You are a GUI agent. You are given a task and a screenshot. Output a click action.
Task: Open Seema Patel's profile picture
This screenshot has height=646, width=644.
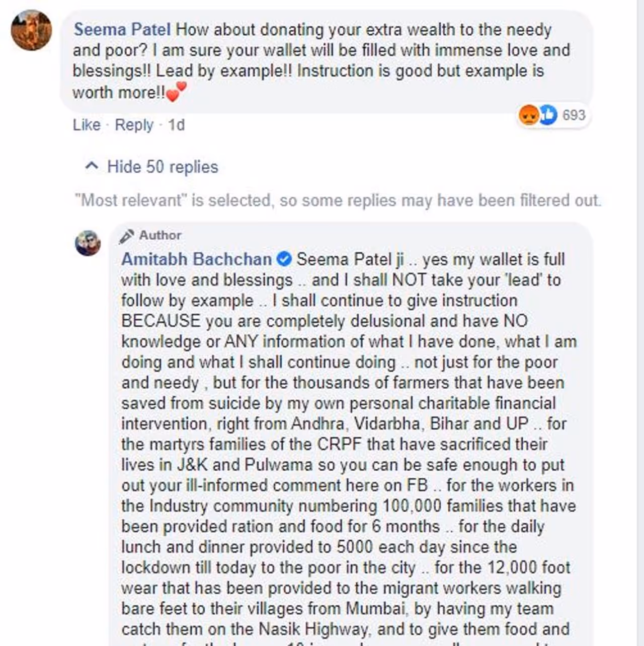(31, 30)
